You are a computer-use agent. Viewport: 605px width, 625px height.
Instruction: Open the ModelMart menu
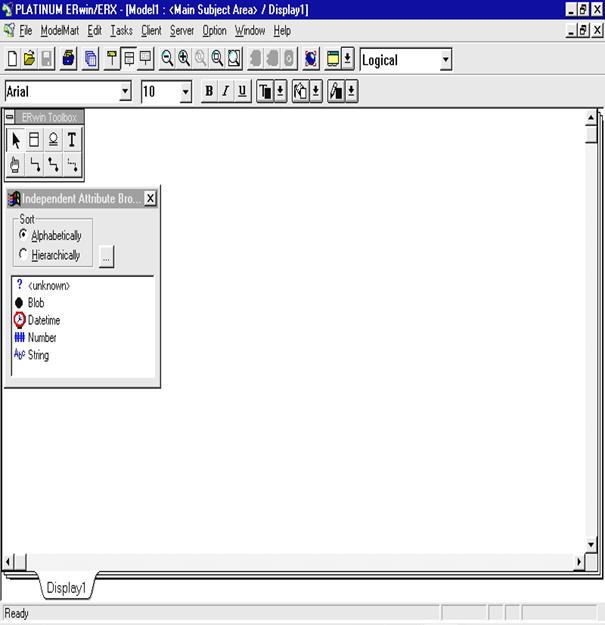coord(60,31)
